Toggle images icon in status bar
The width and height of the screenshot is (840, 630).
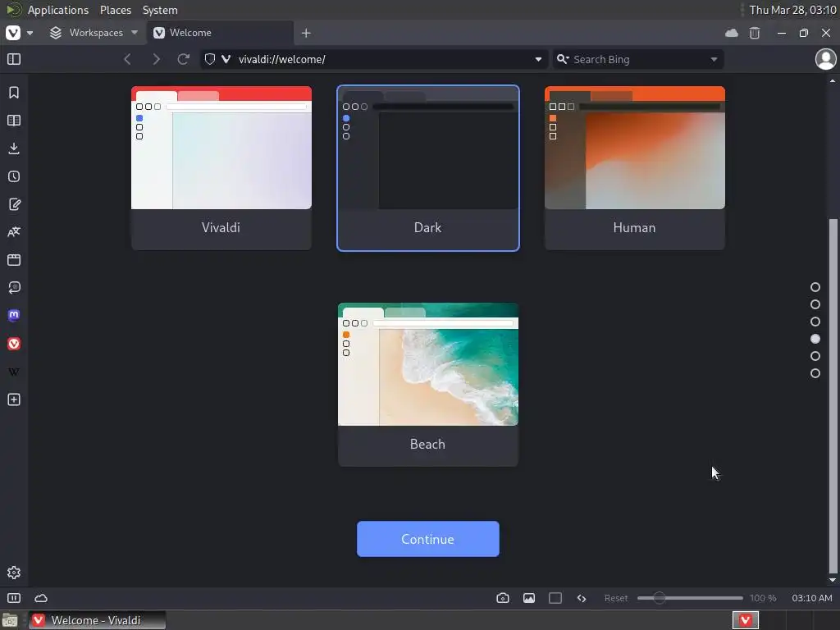pos(529,598)
